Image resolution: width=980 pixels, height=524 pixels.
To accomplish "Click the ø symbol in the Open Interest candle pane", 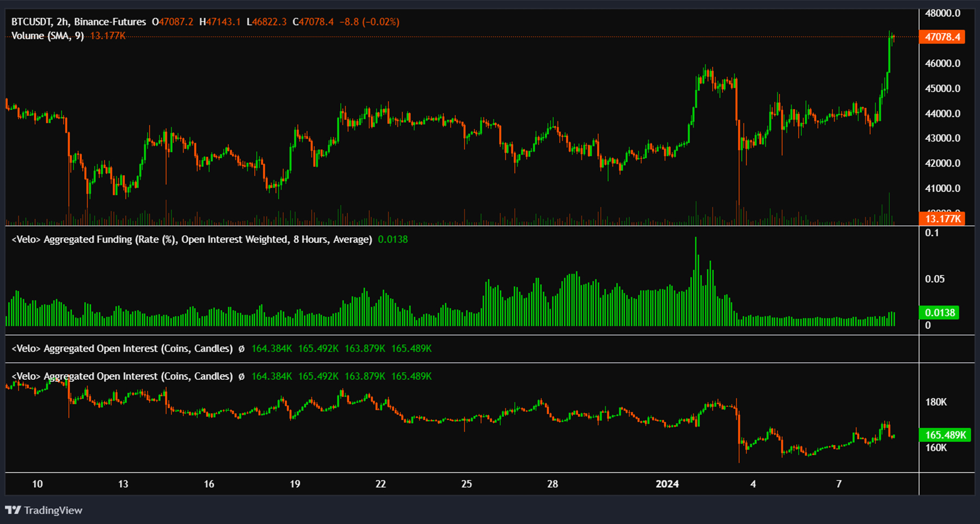I will pos(241,377).
